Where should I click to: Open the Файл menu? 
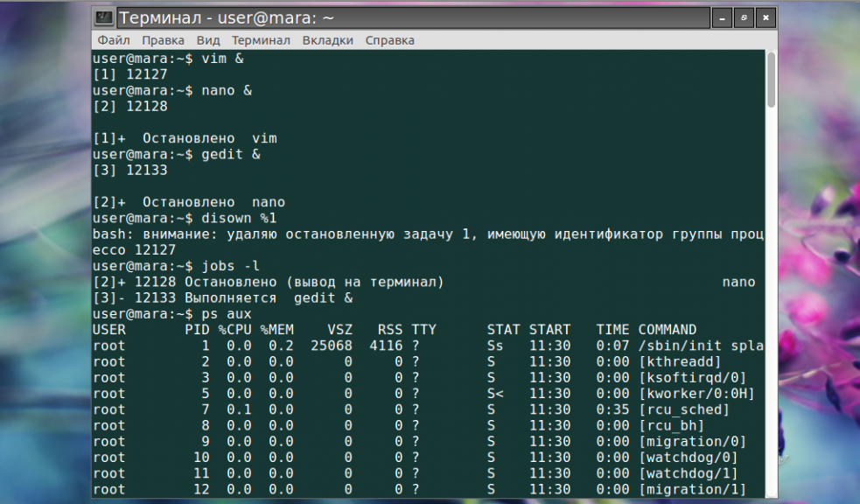point(114,40)
